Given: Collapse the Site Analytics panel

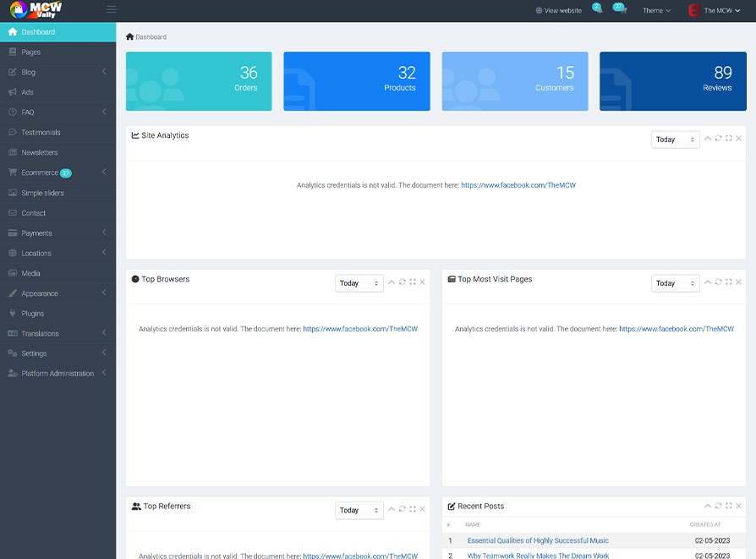Looking at the screenshot, I should tap(708, 138).
